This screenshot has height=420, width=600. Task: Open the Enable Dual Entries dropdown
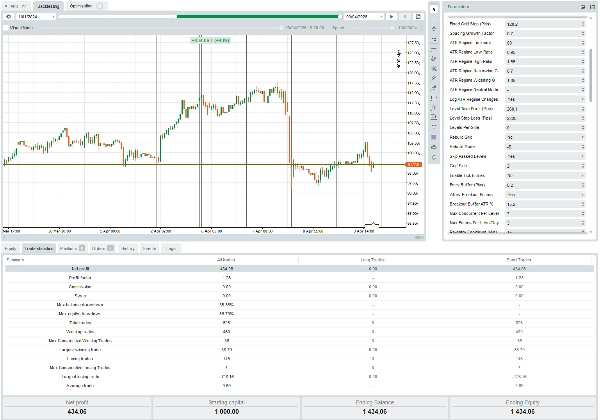(x=545, y=176)
